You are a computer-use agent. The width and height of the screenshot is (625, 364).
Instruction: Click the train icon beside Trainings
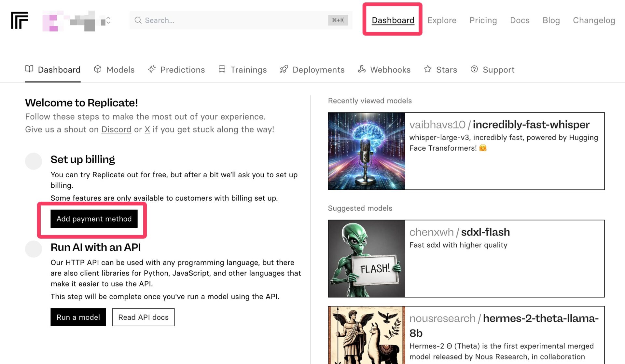point(222,69)
